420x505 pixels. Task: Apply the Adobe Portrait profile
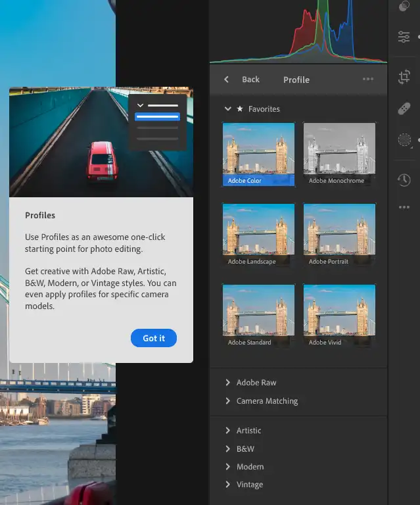(x=339, y=235)
